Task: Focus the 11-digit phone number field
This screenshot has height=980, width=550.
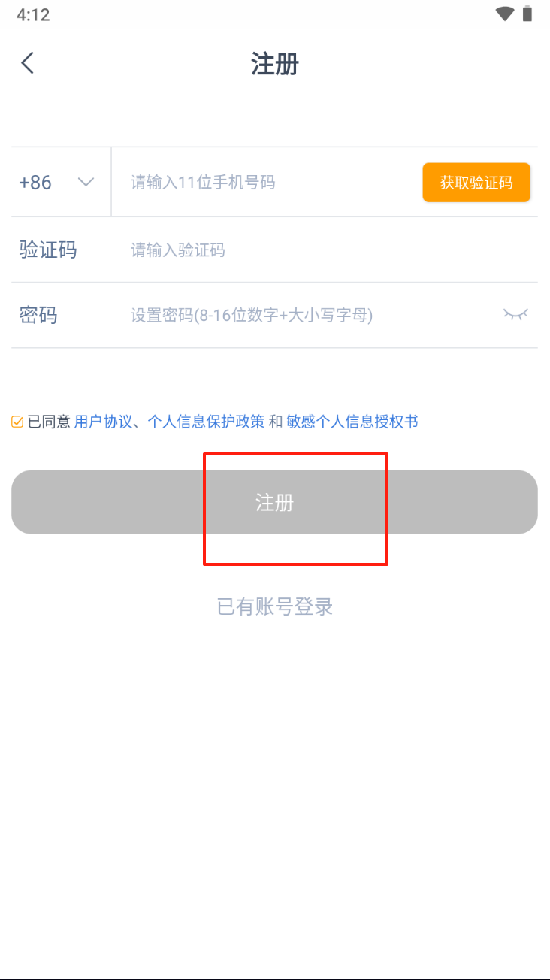Action: coord(267,182)
